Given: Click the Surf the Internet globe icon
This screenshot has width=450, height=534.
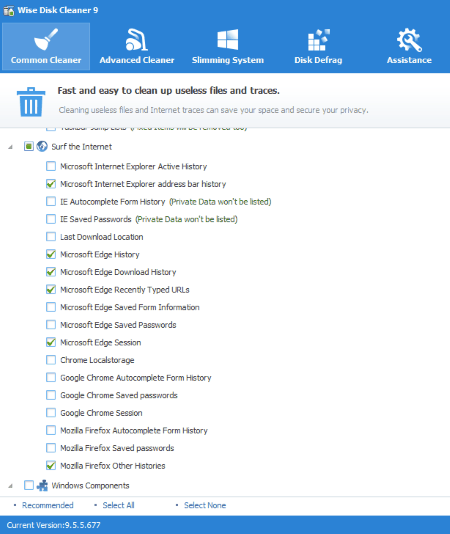Looking at the screenshot, I should tap(42, 146).
